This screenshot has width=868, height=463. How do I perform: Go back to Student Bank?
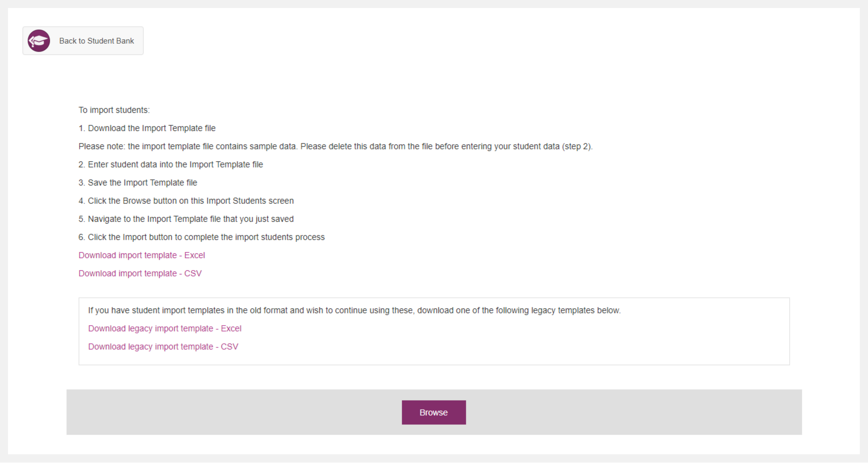click(83, 41)
